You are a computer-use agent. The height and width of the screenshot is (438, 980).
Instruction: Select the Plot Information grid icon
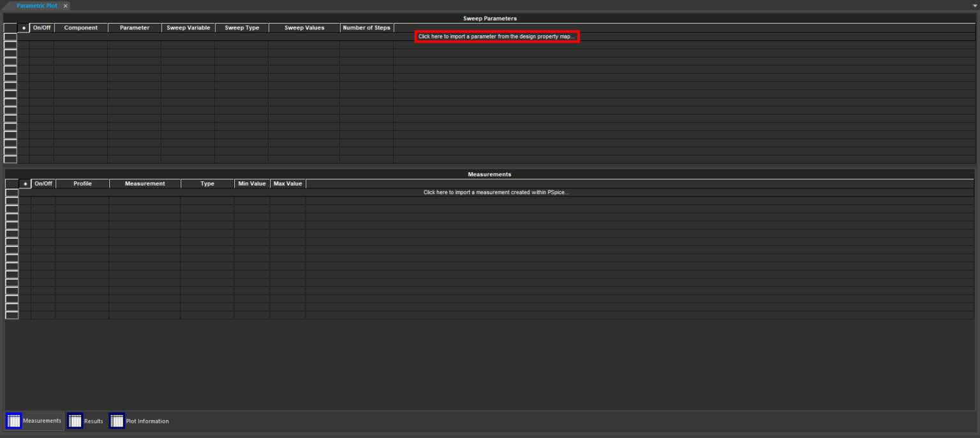pos(117,420)
